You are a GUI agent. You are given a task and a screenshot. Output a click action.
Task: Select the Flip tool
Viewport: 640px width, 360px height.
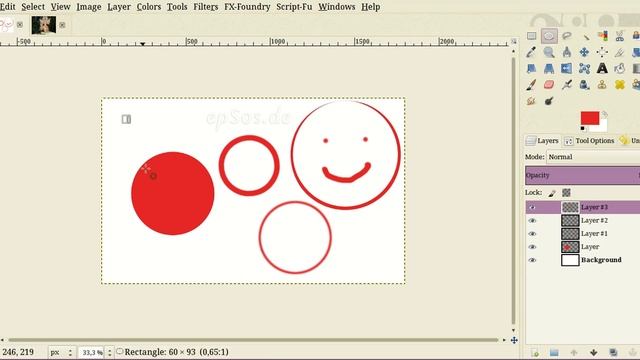pyautogui.click(x=567, y=69)
